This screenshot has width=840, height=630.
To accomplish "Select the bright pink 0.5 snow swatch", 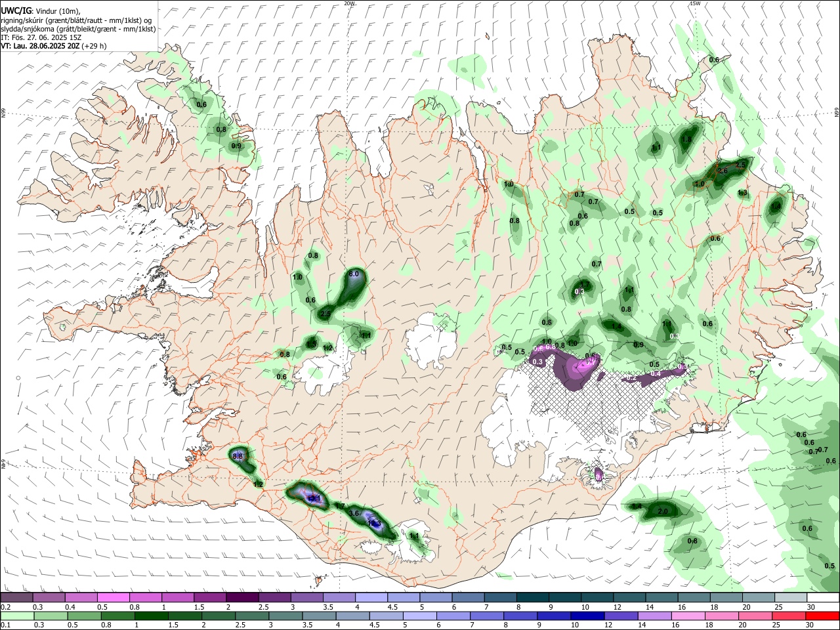I will [x=113, y=598].
